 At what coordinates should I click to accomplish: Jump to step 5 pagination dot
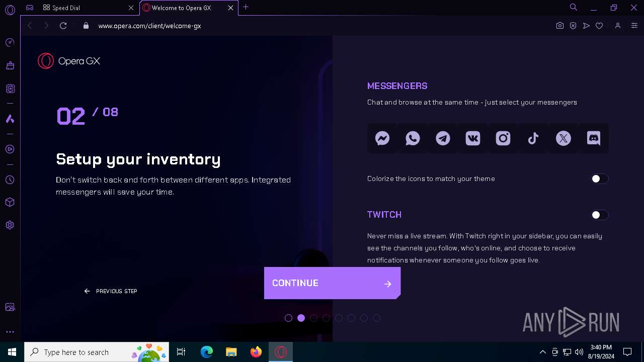click(x=339, y=318)
